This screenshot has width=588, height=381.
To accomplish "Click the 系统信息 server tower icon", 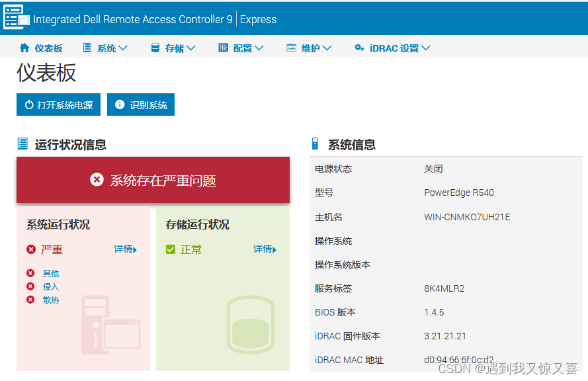I will [315, 144].
